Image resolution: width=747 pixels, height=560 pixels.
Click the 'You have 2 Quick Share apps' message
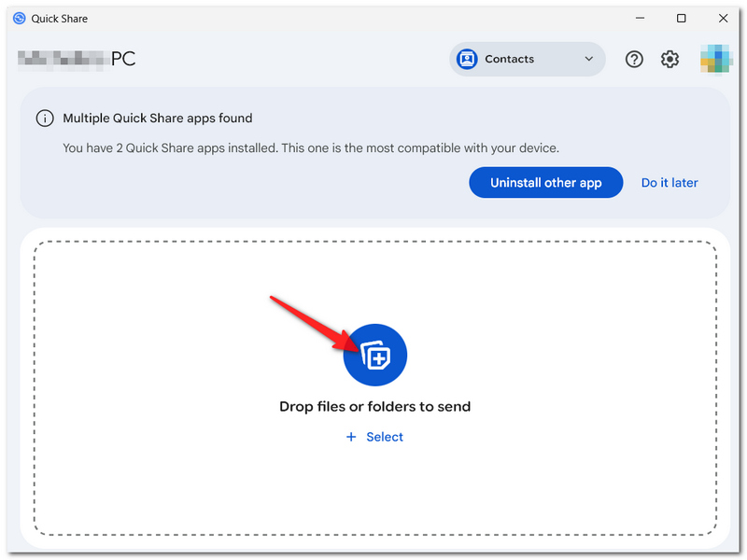(x=311, y=148)
